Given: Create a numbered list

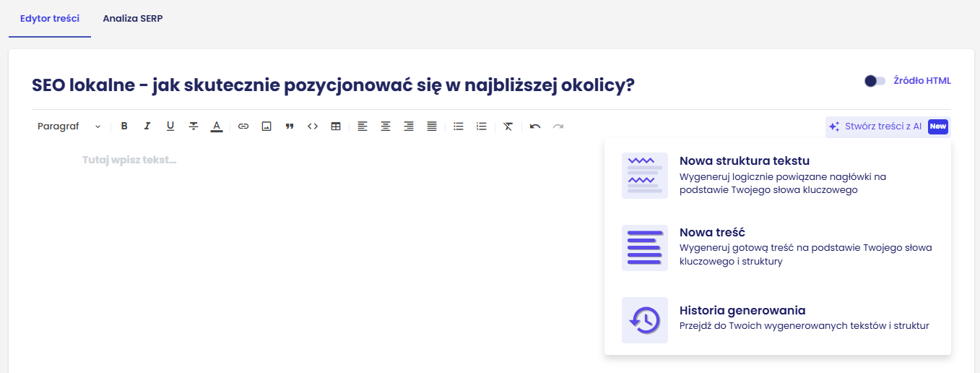Looking at the screenshot, I should coord(482,127).
